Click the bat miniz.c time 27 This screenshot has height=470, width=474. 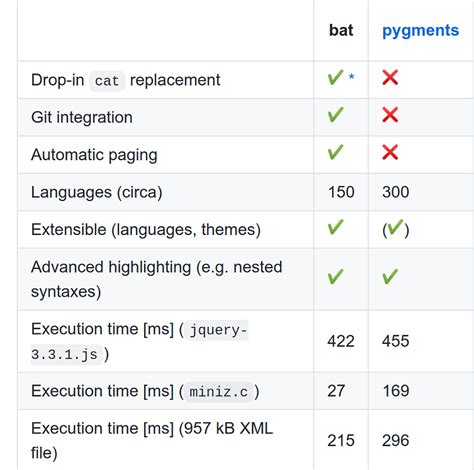336,391
